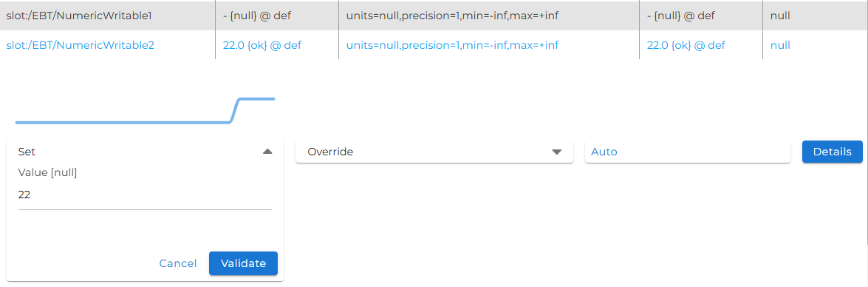Select 22.0 {ok} value beside NumericWritable2's null cell
Image resolution: width=868 pixels, height=287 pixels.
point(686,45)
